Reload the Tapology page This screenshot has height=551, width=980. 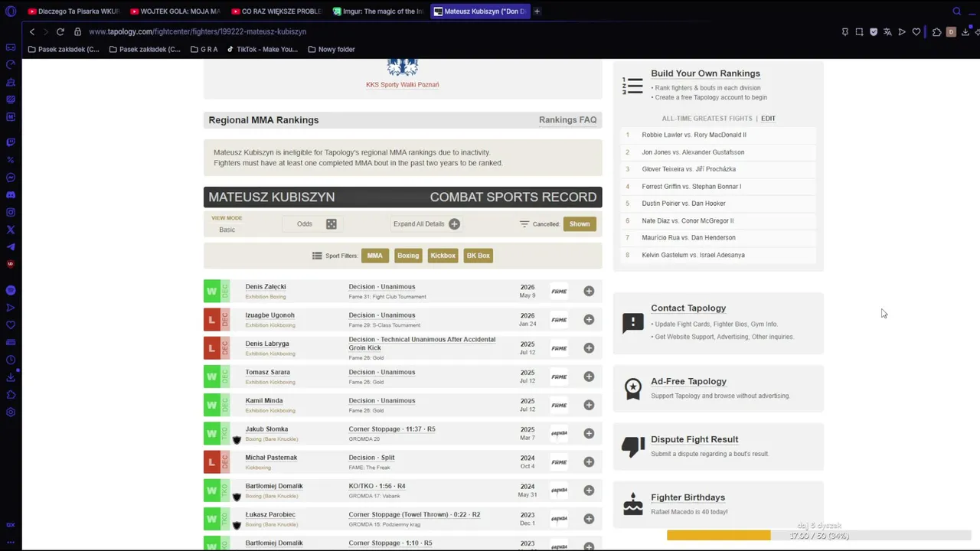click(x=59, y=31)
